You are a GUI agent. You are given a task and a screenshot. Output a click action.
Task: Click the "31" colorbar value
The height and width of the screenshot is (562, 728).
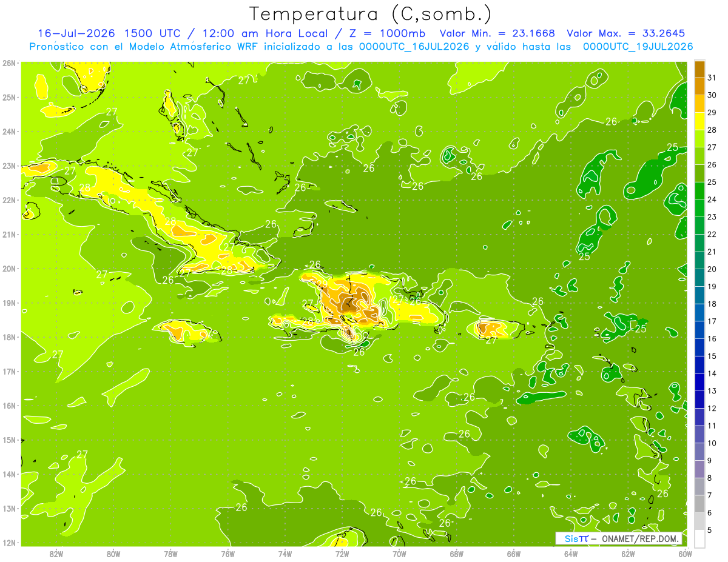[x=712, y=78]
